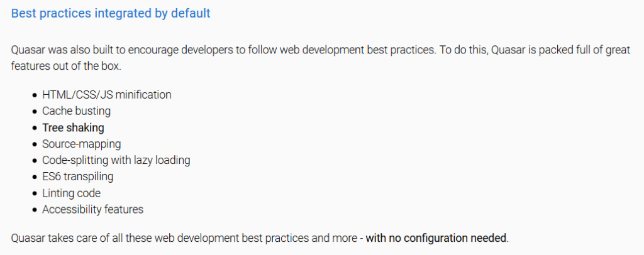The height and width of the screenshot is (255, 644).
Task: Click the 'ES6 transpiling' list item
Action: pos(77,176)
